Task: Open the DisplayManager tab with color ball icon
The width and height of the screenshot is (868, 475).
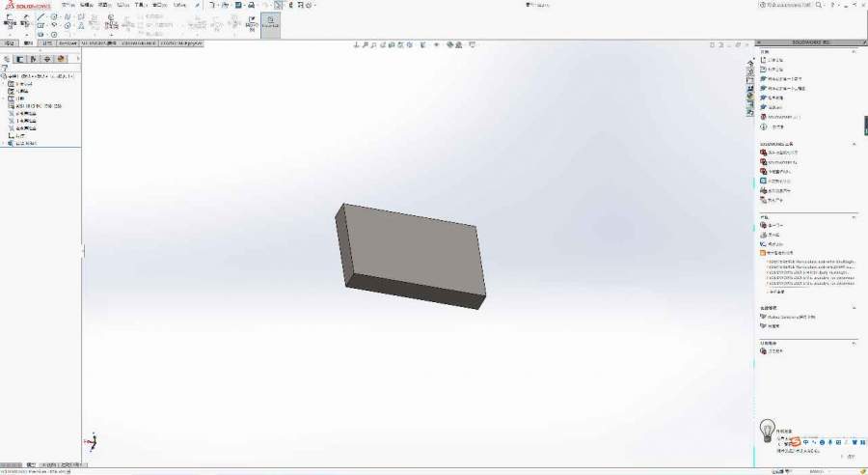Action: [x=61, y=59]
